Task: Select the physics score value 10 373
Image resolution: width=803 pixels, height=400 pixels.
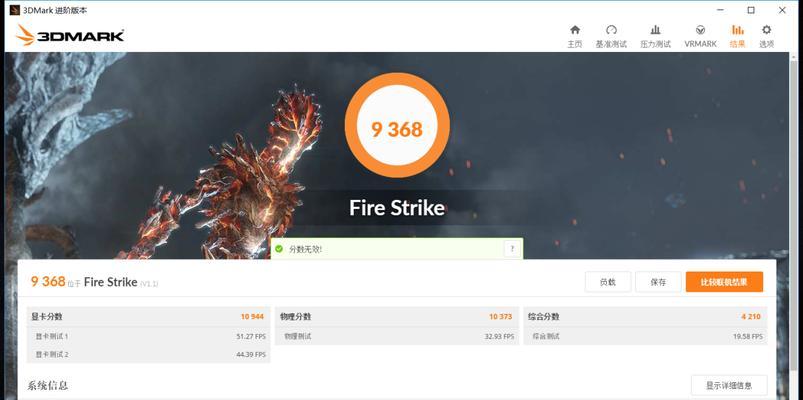Action: pos(500,317)
